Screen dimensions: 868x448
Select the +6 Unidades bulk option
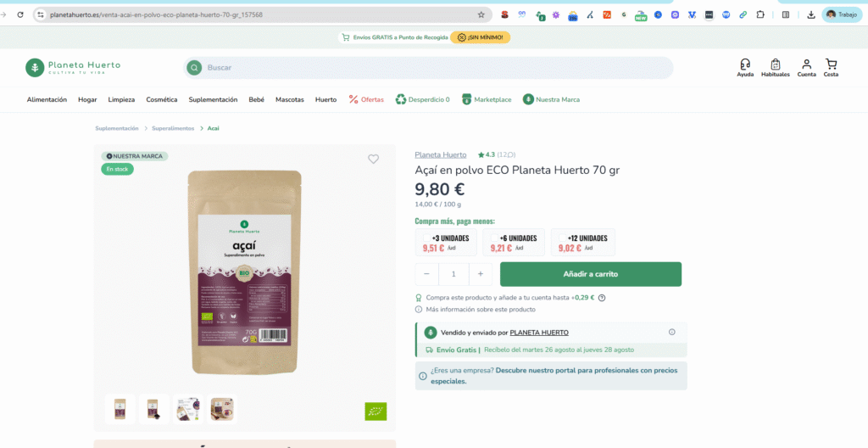pyautogui.click(x=514, y=243)
